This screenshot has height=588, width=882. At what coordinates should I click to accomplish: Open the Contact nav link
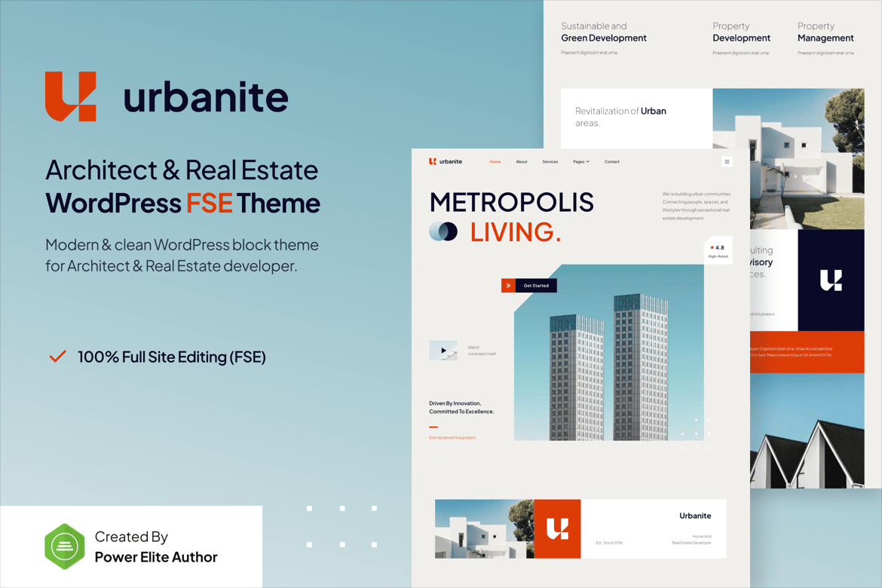pyautogui.click(x=611, y=161)
